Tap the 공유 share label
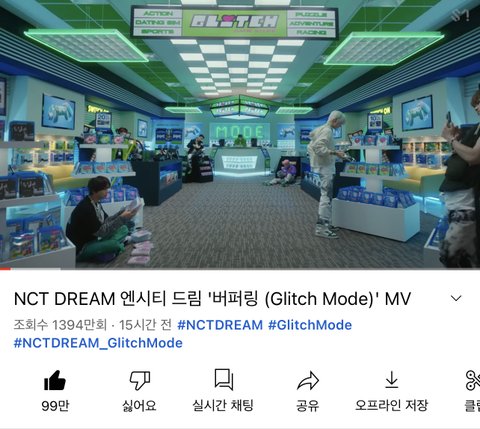 click(308, 406)
